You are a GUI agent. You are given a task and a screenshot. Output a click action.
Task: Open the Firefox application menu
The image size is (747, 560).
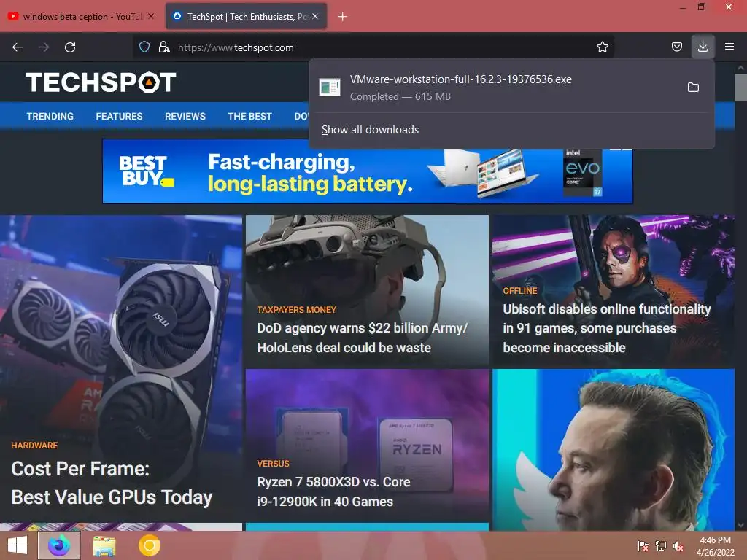729,47
